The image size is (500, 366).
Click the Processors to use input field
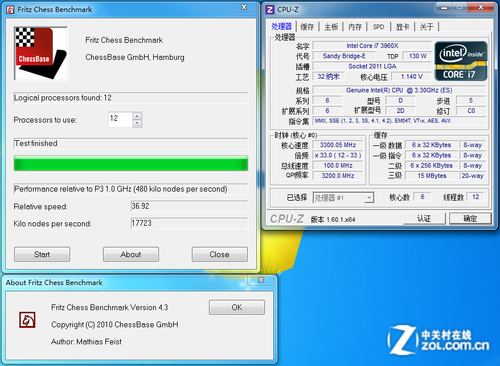click(121, 119)
